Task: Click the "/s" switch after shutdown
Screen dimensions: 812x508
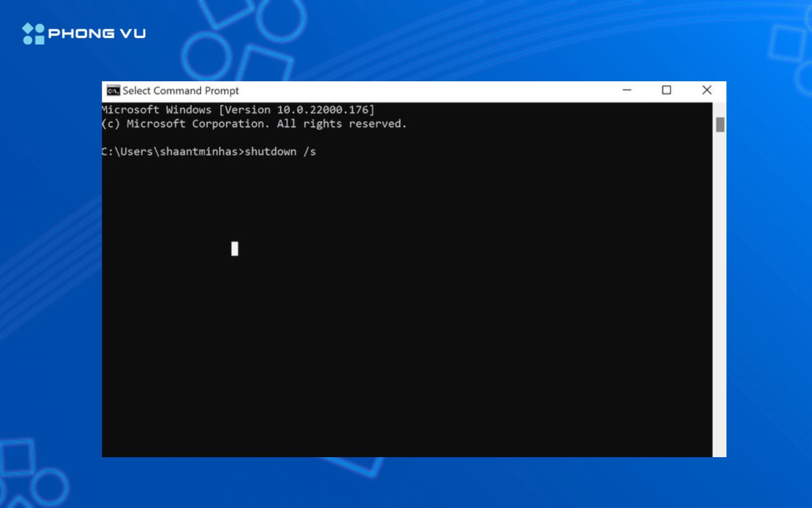Action: (310, 152)
